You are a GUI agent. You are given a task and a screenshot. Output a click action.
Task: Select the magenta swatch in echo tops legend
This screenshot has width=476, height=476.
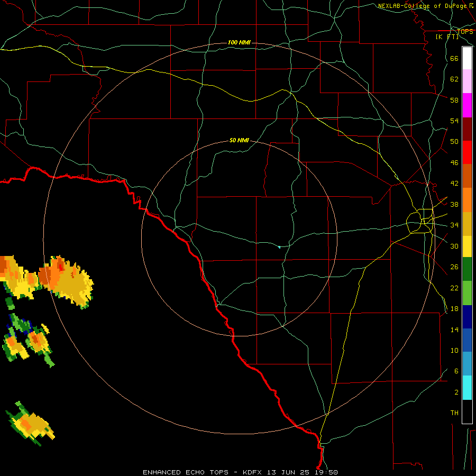[x=467, y=105]
